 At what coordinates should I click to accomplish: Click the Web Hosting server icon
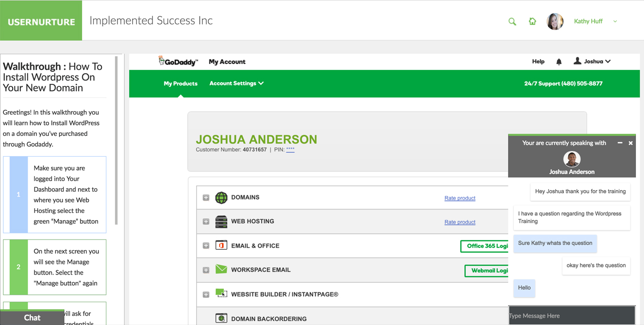pos(221,222)
